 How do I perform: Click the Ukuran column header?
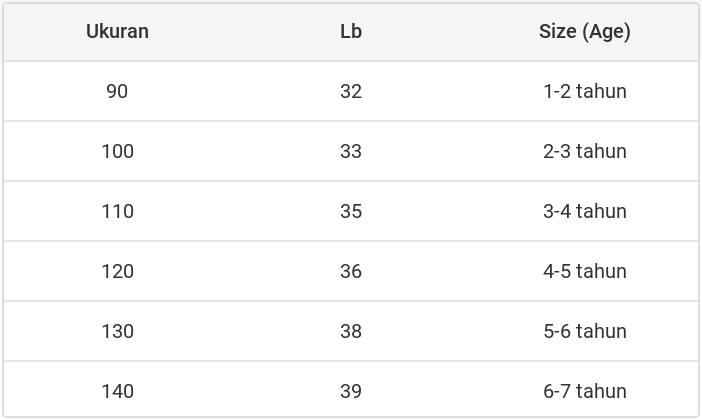tap(117, 31)
